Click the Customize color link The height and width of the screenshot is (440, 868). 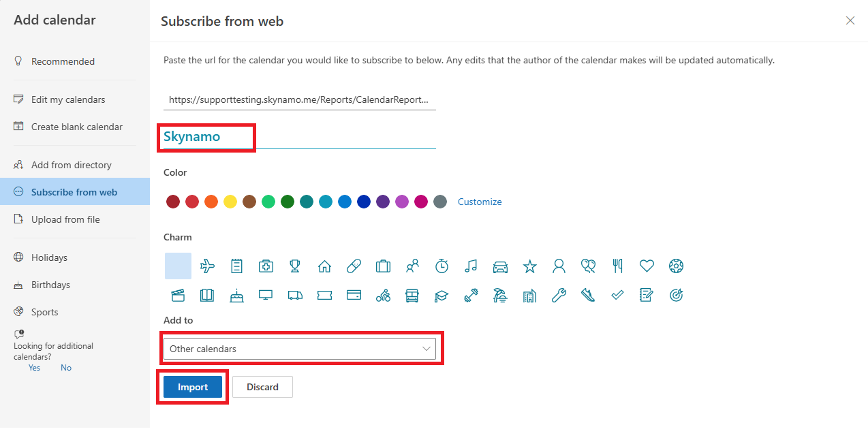coord(480,202)
